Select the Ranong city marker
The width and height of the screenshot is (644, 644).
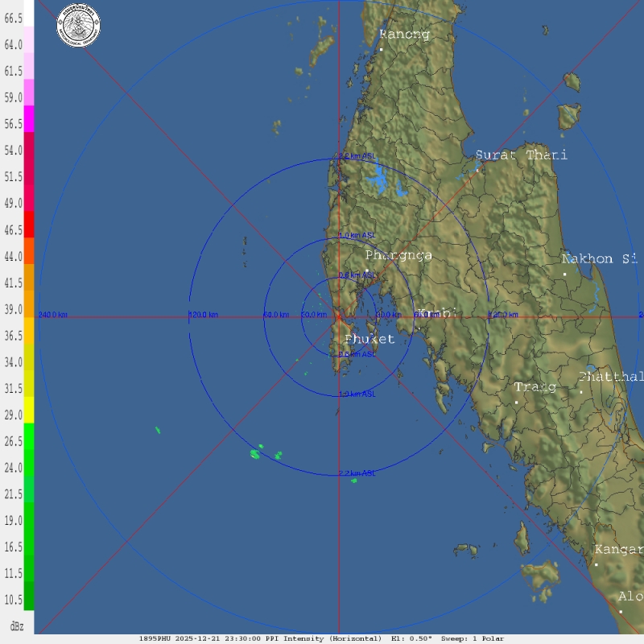381,49
